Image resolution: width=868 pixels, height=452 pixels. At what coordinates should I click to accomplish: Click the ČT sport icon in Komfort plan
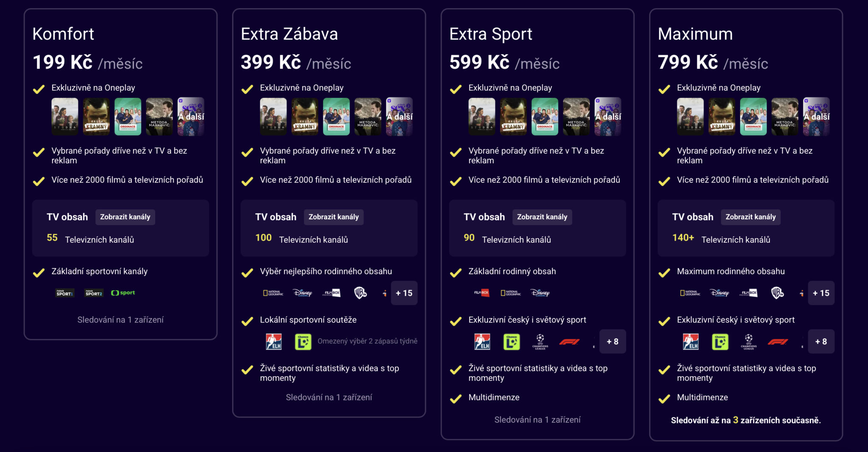(122, 292)
